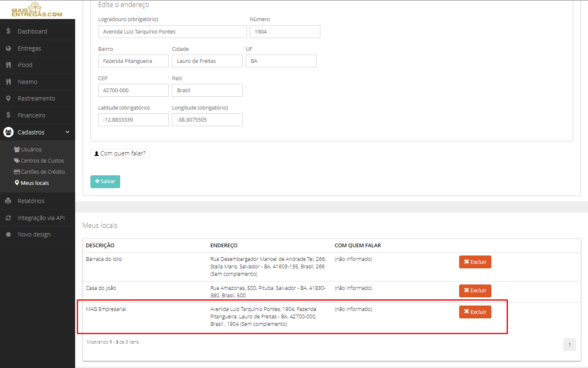The image size is (588, 368).
Task: Click the Rua Amazonas address cell
Action: click(268, 292)
